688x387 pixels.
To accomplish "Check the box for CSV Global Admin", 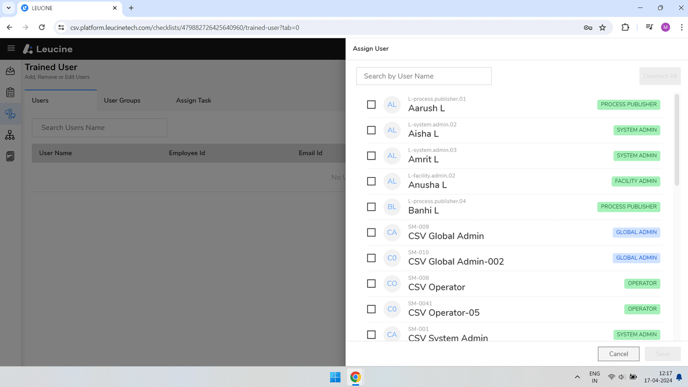I will point(371,232).
